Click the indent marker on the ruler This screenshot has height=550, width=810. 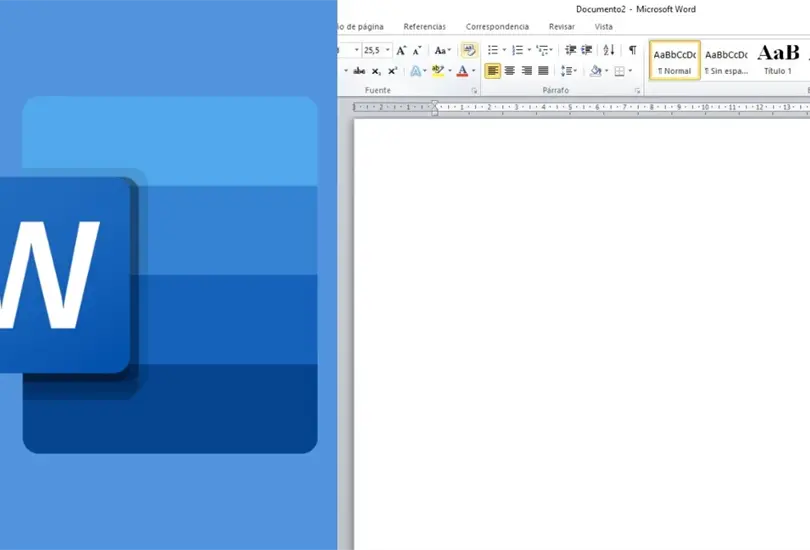[x=435, y=107]
